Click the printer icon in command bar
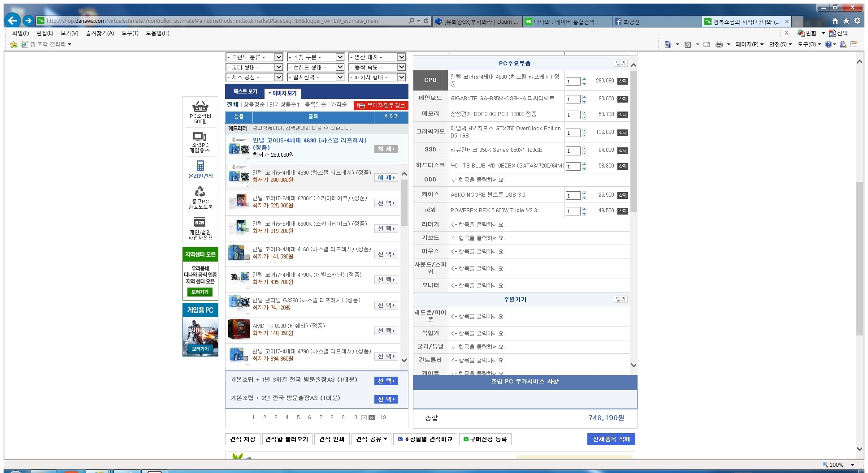 719,44
